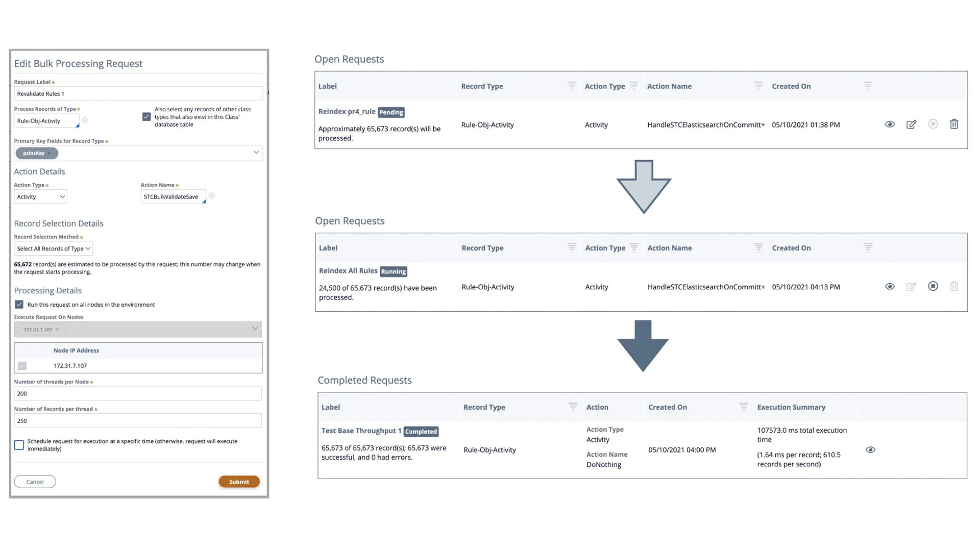Delete the Reindex pr4_rule pending request
This screenshot has height=551, width=980.
click(x=953, y=124)
